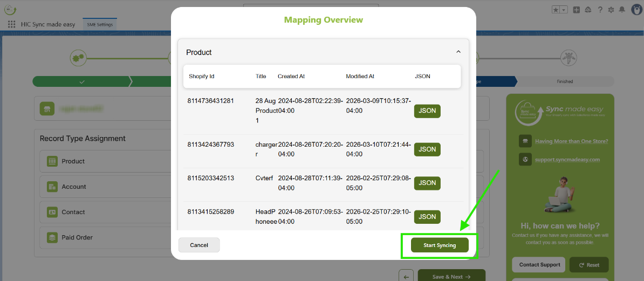
Task: Open the help question mark icon
Action: 600,10
